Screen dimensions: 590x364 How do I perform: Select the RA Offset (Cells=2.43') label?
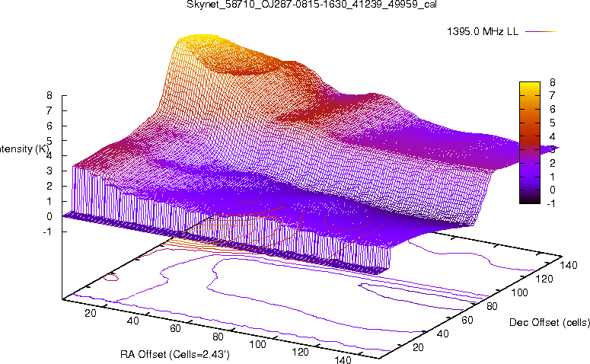175,354
